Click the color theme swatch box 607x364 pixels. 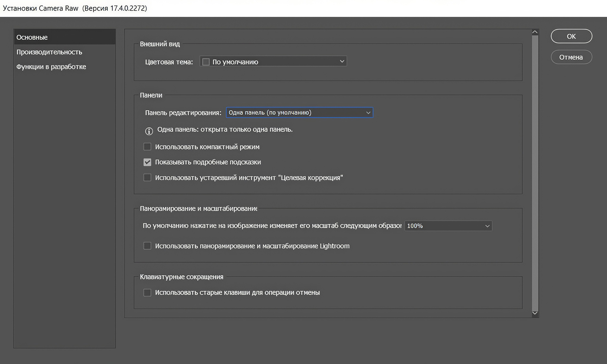(206, 62)
